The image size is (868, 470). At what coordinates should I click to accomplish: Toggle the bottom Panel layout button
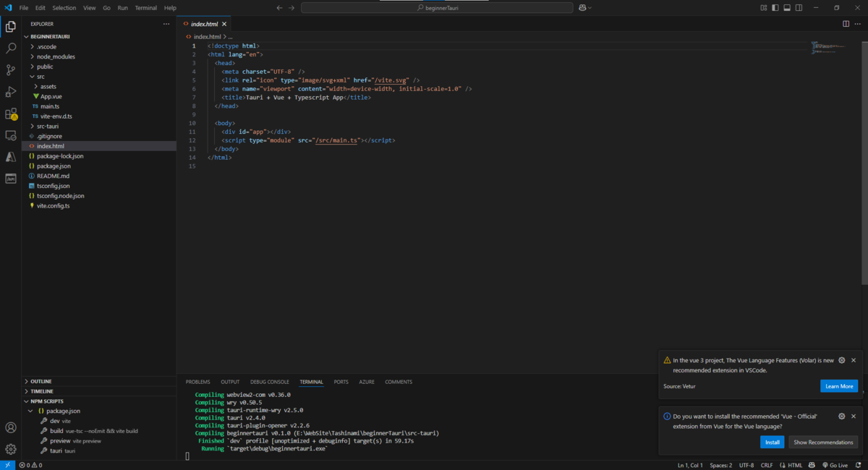pyautogui.click(x=787, y=8)
